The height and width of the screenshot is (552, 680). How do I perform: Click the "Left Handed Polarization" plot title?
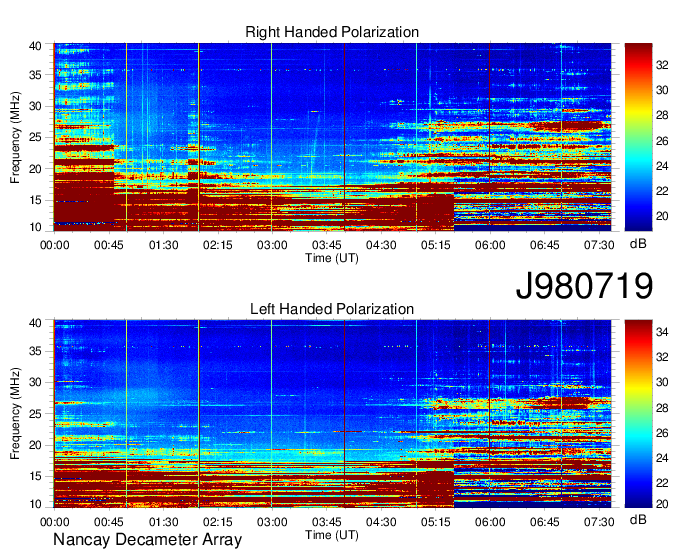332,309
